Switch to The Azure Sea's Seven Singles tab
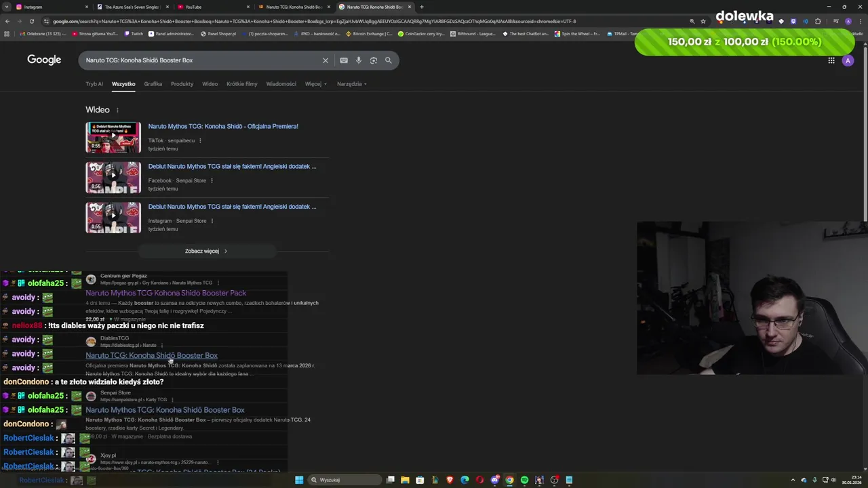The image size is (868, 488). tap(132, 7)
